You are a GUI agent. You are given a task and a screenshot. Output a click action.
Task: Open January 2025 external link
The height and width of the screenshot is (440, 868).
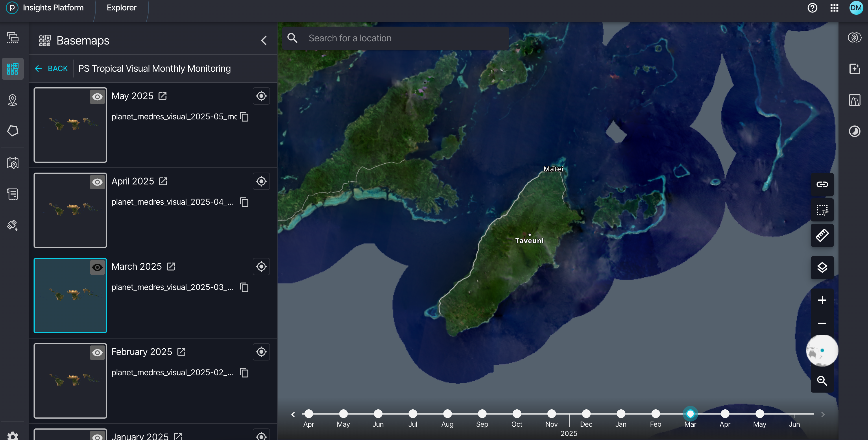[x=178, y=437]
